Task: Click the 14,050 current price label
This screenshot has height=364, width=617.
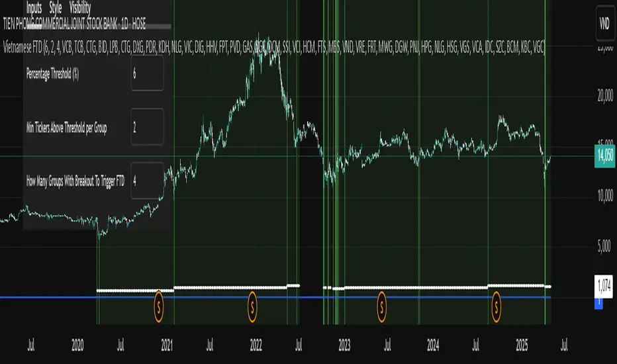Action: click(605, 156)
